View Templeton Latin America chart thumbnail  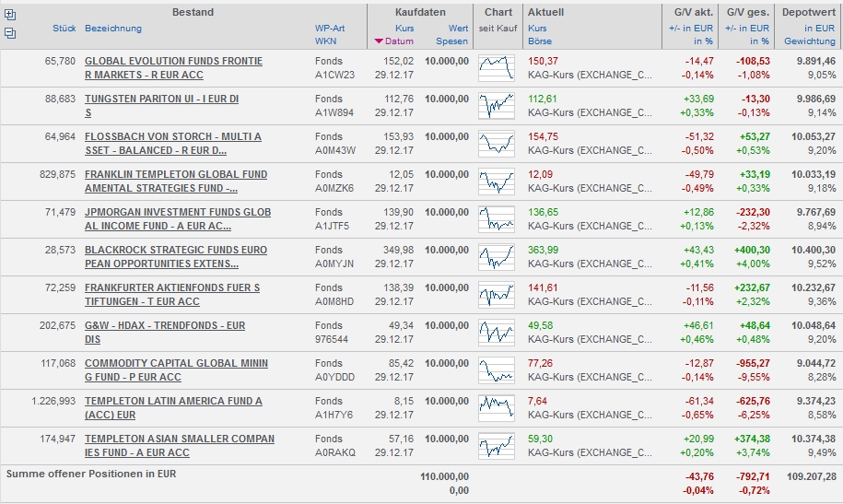pos(497,408)
